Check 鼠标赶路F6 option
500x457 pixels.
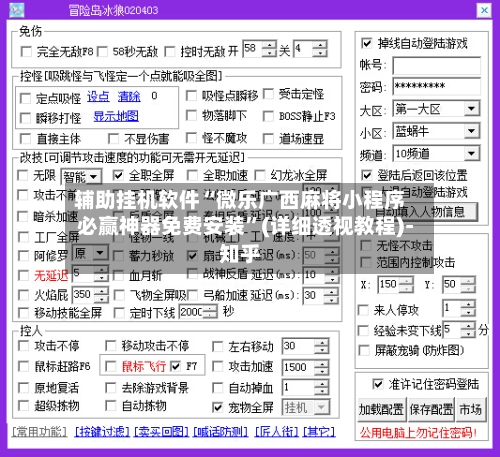[23, 367]
